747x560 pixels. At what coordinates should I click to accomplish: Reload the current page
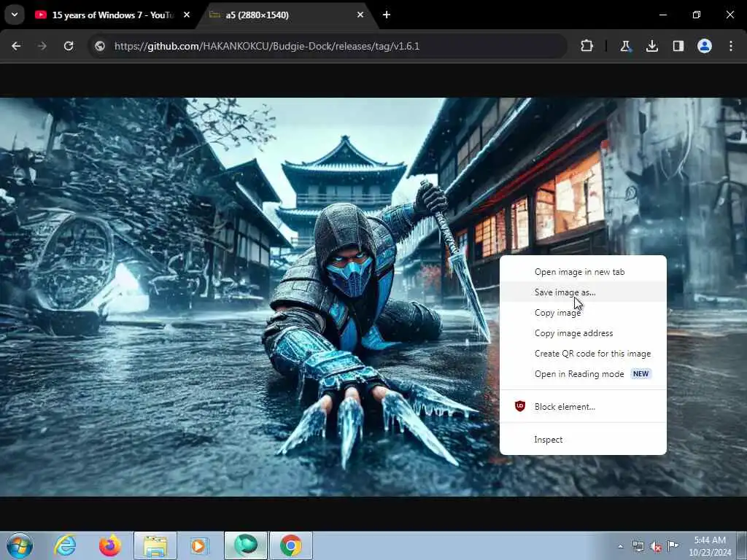[x=69, y=46]
